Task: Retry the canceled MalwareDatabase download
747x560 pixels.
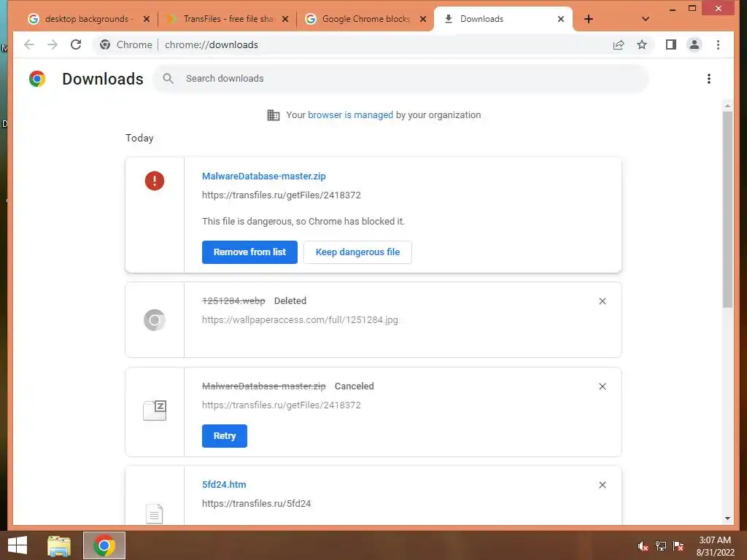Action: [225, 436]
